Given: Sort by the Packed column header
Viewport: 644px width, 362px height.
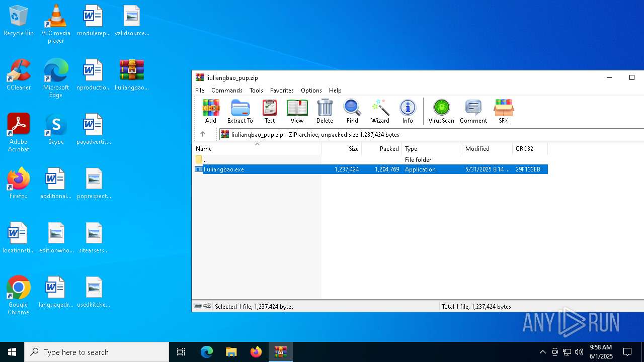Looking at the screenshot, I should pos(382,149).
